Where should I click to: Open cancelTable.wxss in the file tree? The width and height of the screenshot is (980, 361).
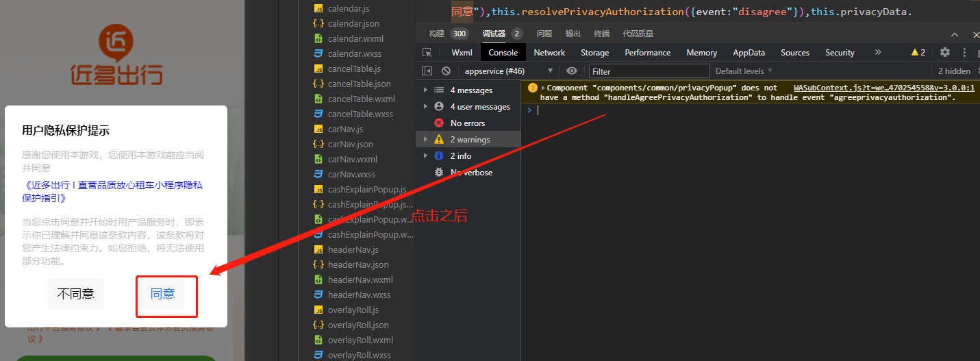click(x=360, y=114)
